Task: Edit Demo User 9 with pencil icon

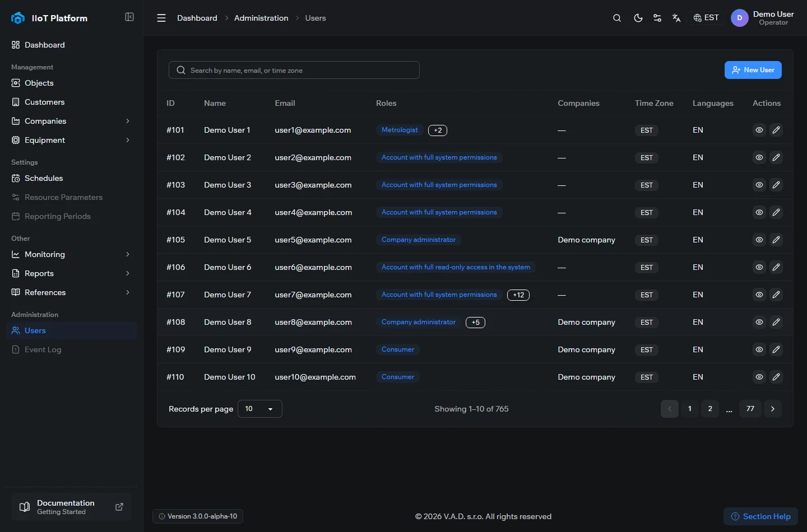Action: 776,349
